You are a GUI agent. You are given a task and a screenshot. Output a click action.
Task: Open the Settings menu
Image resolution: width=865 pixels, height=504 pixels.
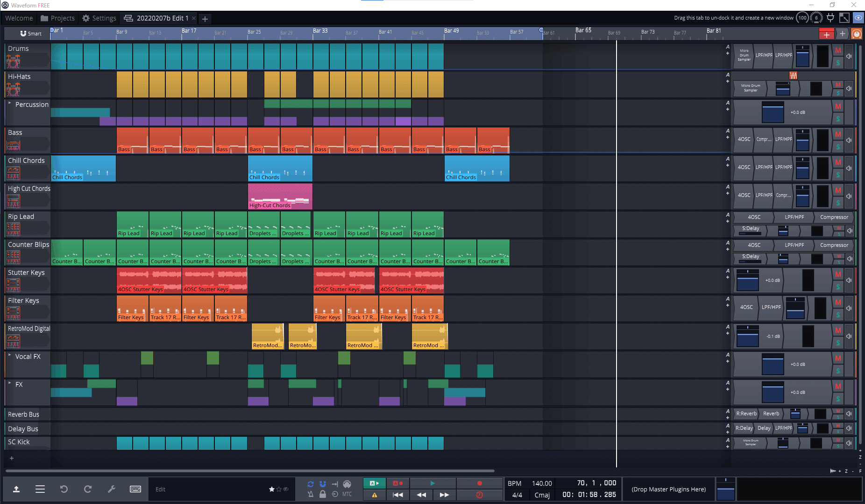[x=99, y=18]
